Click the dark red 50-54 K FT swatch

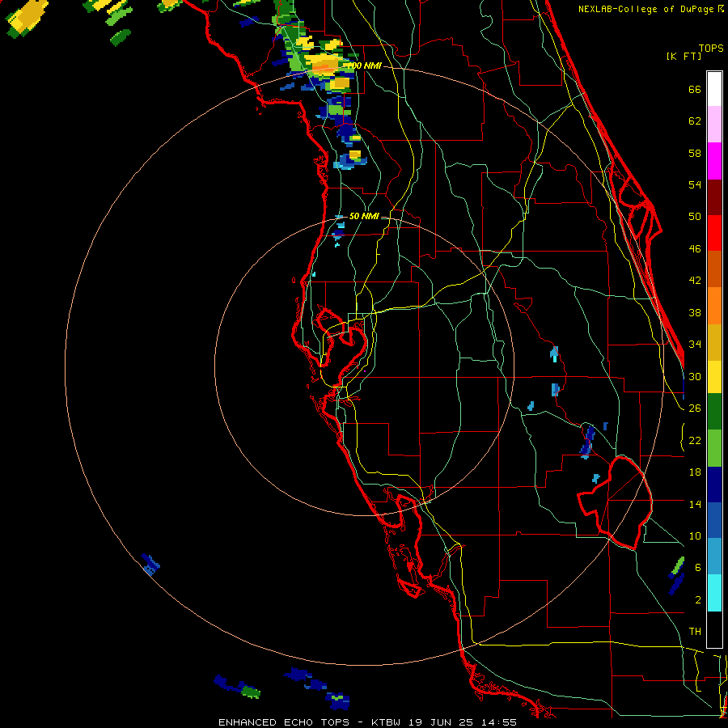tap(714, 197)
